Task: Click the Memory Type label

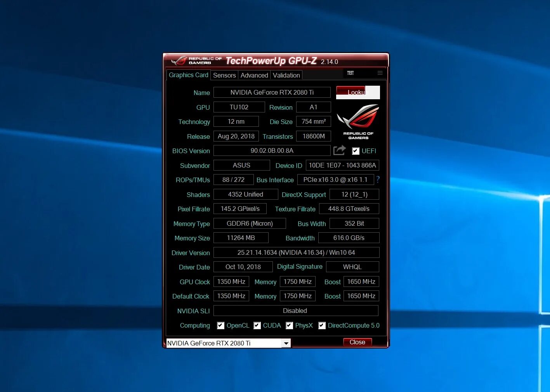Action: coord(192,224)
